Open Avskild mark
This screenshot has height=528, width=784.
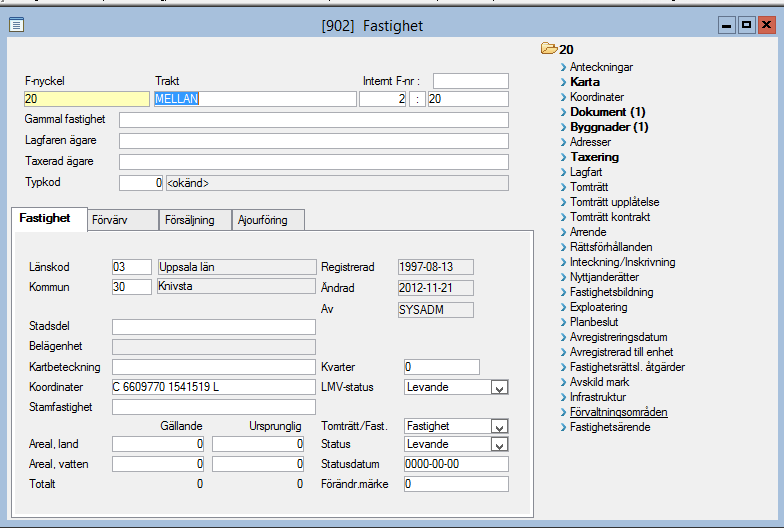click(x=600, y=382)
